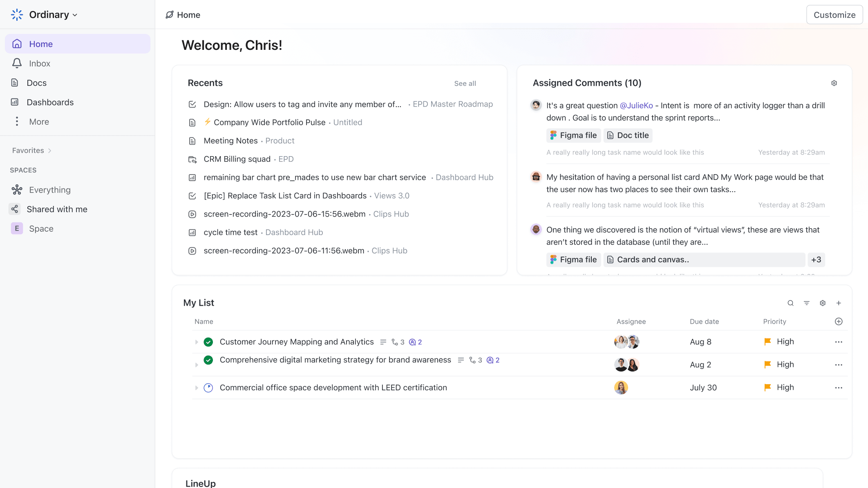The height and width of the screenshot is (488, 868).
Task: Open Dashboards in the sidebar
Action: (x=50, y=102)
